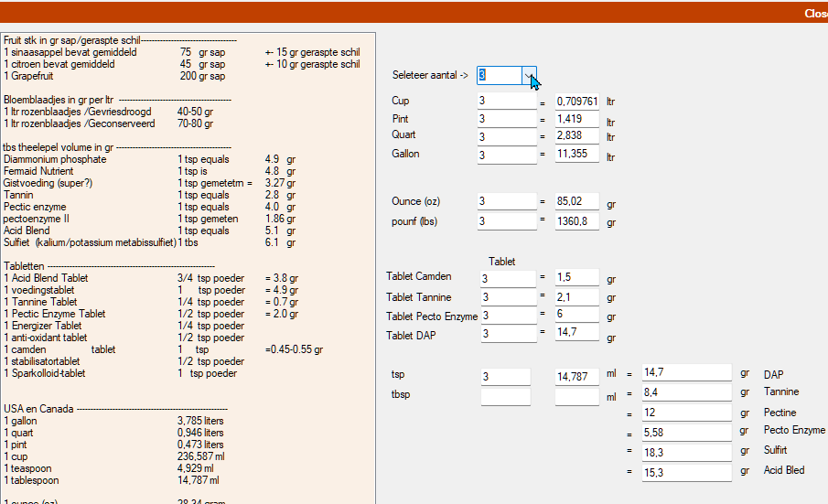Select the Tablet Tannine result showing 2,1
This screenshot has height=504, width=828.
point(576,297)
